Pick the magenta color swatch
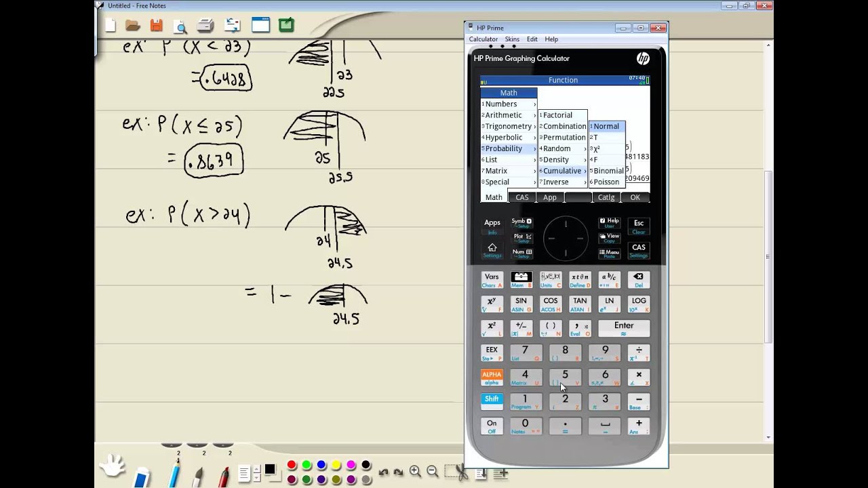The image size is (868, 488). tap(351, 465)
